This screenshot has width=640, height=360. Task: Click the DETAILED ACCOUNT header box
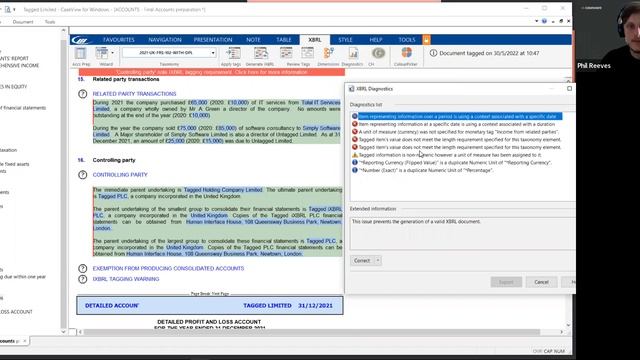[x=210, y=305]
